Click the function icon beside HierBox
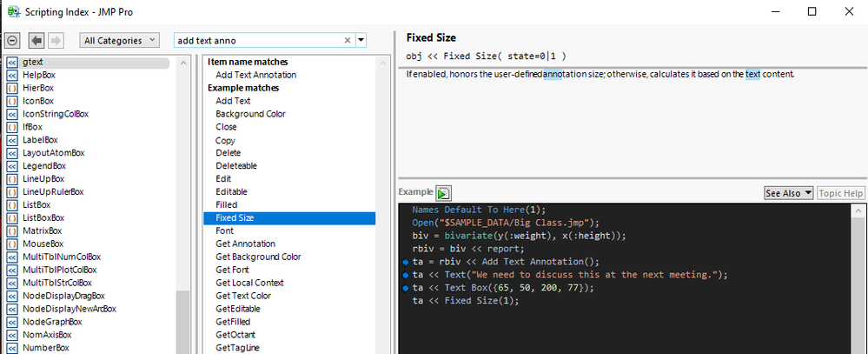 click(11, 88)
